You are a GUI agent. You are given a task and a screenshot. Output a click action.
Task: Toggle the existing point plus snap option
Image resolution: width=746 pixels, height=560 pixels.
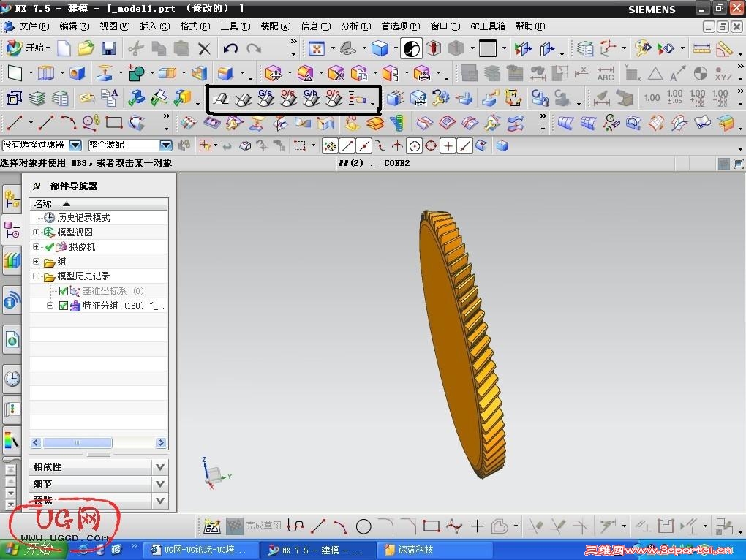[x=448, y=146]
